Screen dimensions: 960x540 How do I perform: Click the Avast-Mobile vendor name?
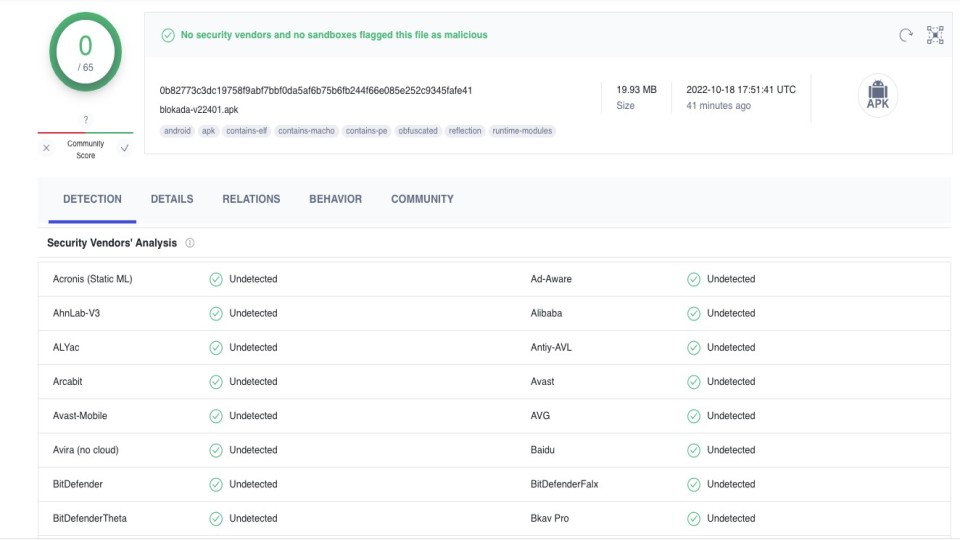tap(80, 416)
